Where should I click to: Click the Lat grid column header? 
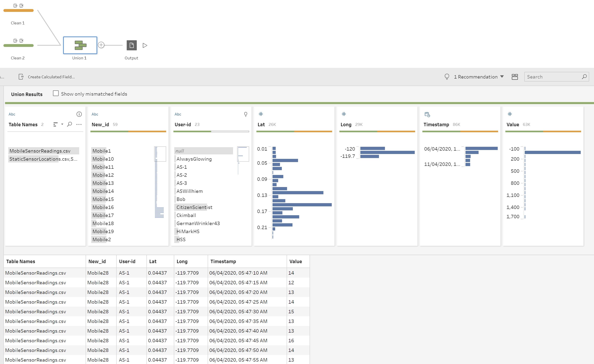160,261
